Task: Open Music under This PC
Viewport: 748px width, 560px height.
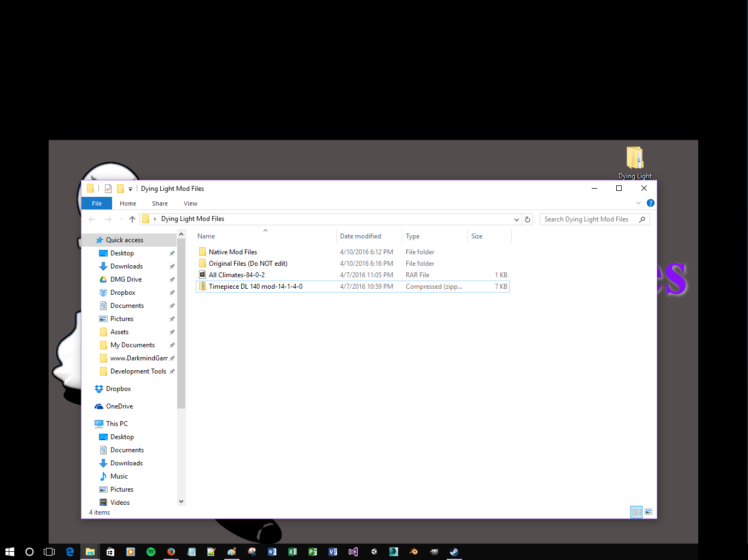Action: pyautogui.click(x=119, y=476)
